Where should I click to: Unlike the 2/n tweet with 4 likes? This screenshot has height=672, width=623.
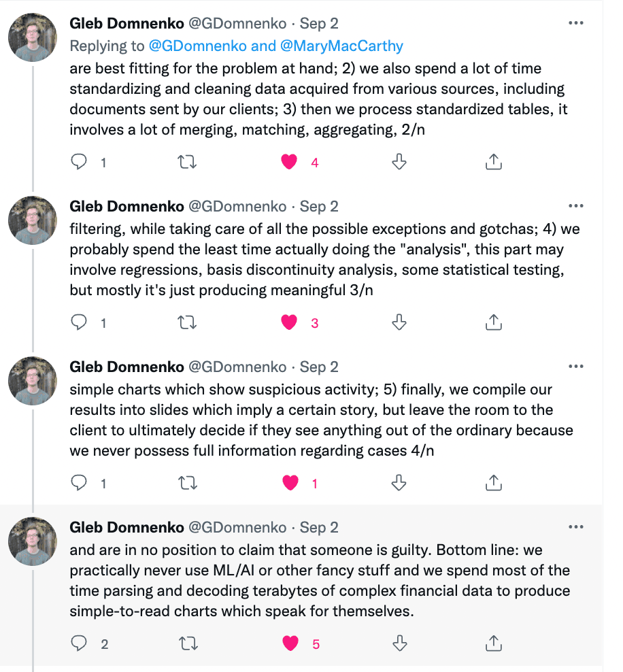(x=290, y=162)
